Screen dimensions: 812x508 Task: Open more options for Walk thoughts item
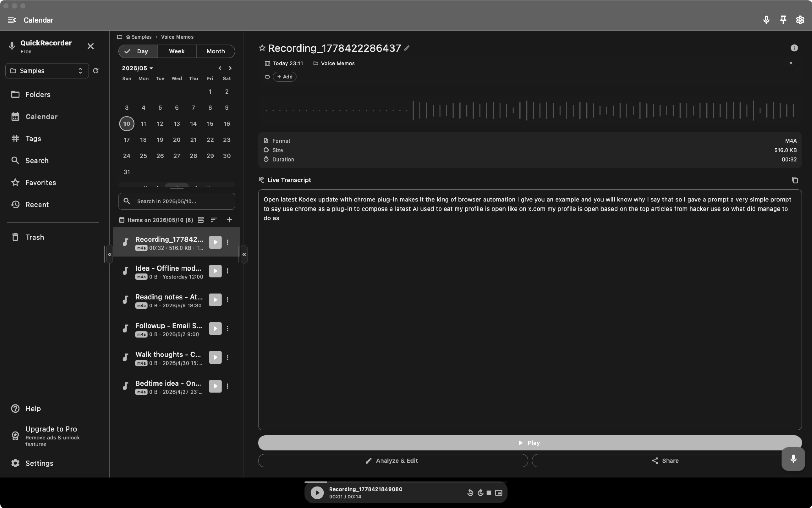pos(228,357)
